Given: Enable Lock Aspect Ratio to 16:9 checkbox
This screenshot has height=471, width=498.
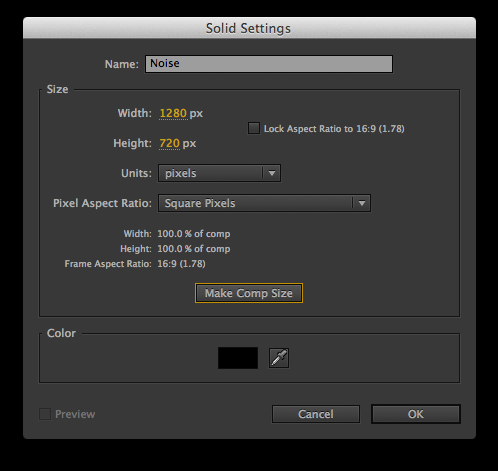Looking at the screenshot, I should click(254, 128).
